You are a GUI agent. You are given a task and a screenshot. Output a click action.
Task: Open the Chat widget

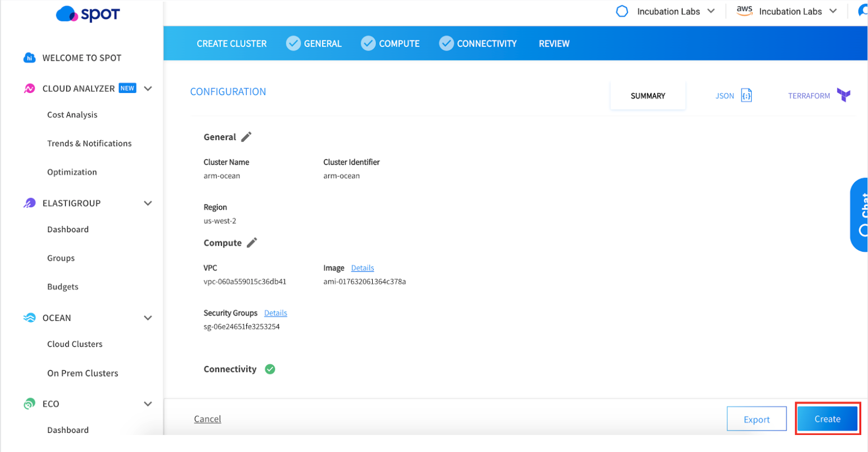tap(860, 215)
